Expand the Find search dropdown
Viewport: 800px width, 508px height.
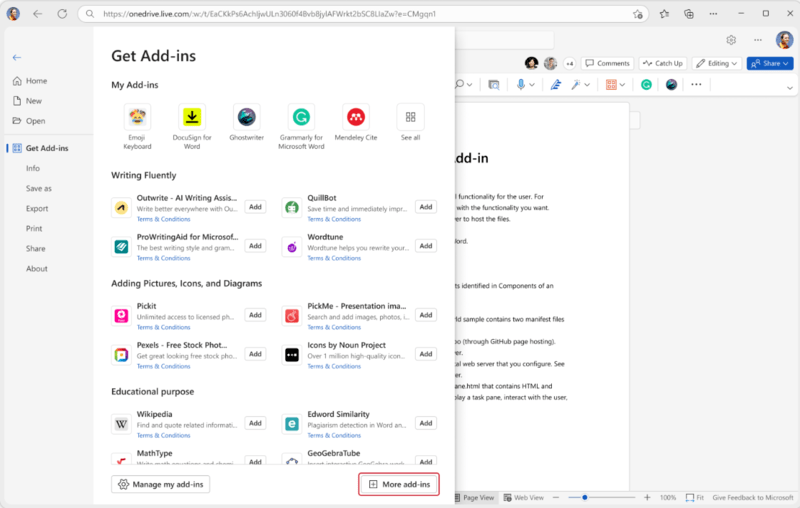click(x=469, y=85)
